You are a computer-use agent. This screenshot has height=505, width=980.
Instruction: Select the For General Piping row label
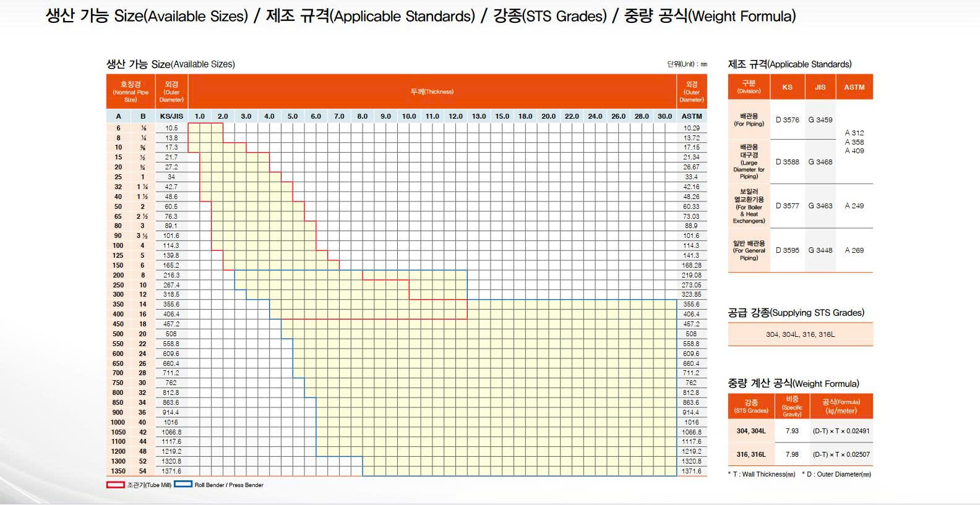[749, 250]
